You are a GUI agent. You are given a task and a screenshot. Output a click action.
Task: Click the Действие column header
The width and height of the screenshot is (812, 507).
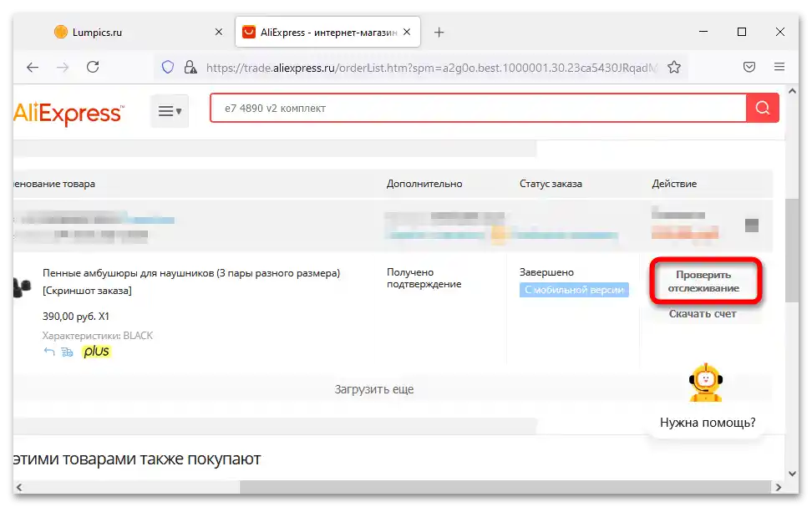tap(673, 184)
